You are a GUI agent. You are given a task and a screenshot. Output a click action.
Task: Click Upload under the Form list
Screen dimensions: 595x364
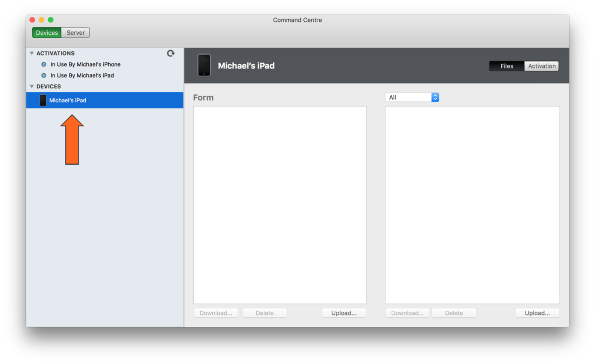[344, 313]
